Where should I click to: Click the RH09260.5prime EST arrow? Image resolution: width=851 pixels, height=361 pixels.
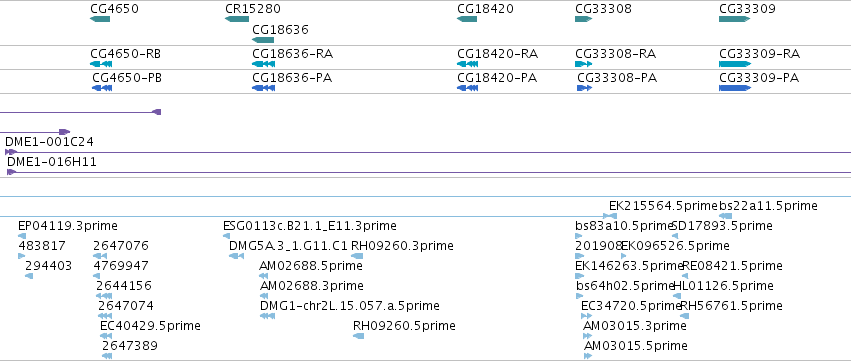[x=358, y=336]
